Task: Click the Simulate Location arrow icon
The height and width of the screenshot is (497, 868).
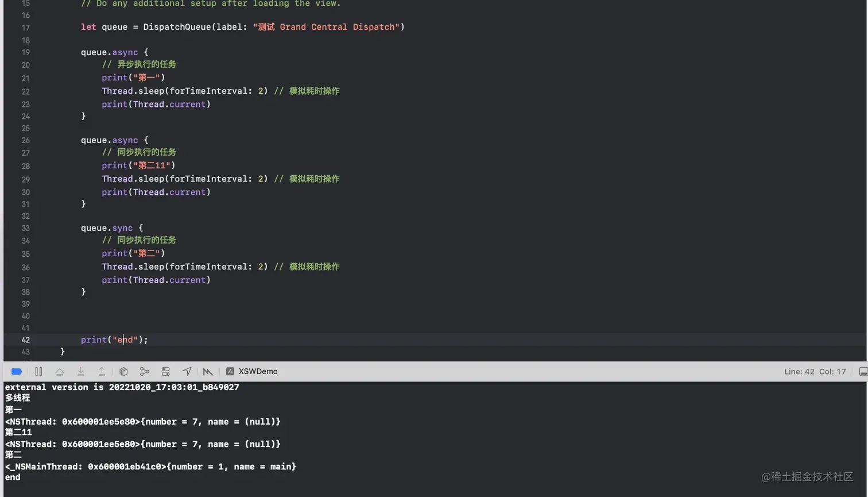Action: [187, 372]
